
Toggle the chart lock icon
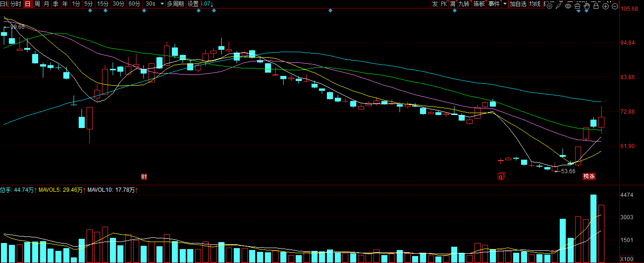596,6
